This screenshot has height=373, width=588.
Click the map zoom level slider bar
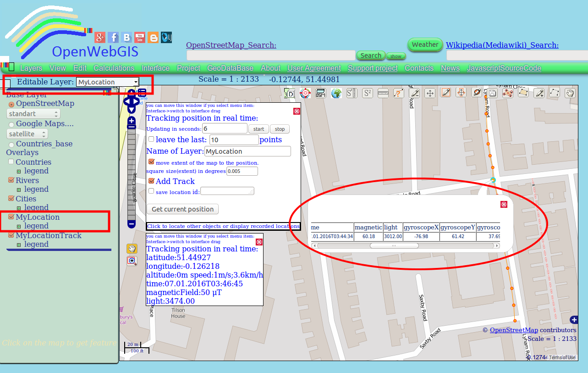pos(132,173)
